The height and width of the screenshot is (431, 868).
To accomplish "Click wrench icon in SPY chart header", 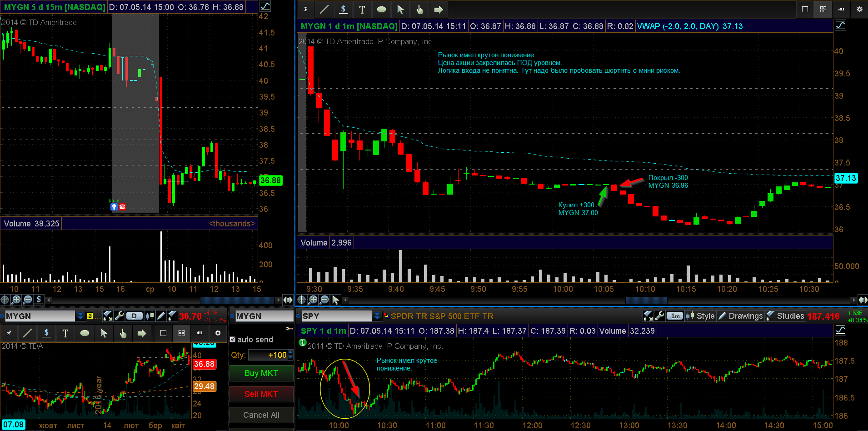I will 660,316.
